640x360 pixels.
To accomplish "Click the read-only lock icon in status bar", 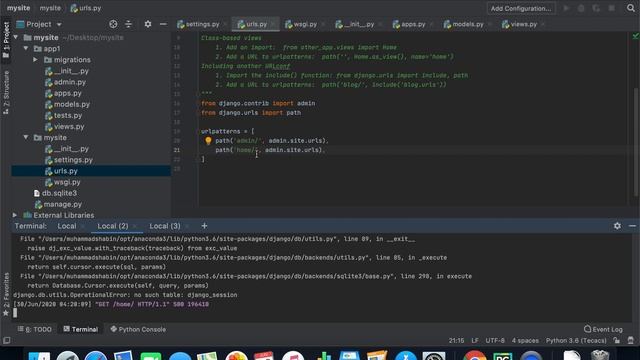I will 616,340.
